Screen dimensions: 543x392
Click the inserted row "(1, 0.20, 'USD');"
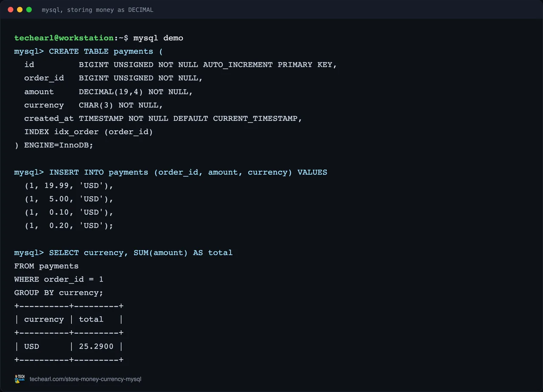click(x=69, y=226)
